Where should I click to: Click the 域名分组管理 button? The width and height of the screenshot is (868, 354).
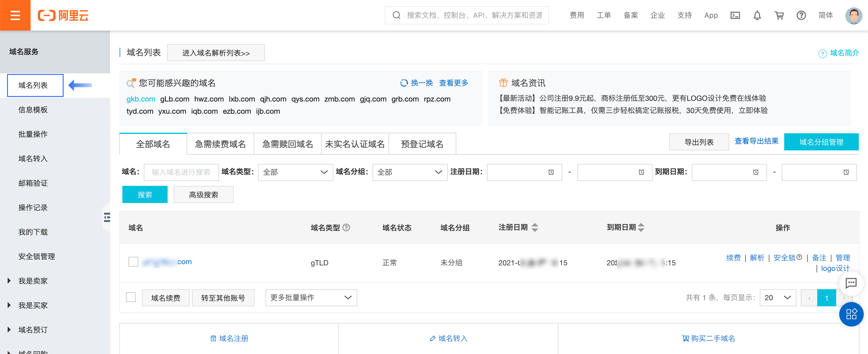click(x=821, y=142)
